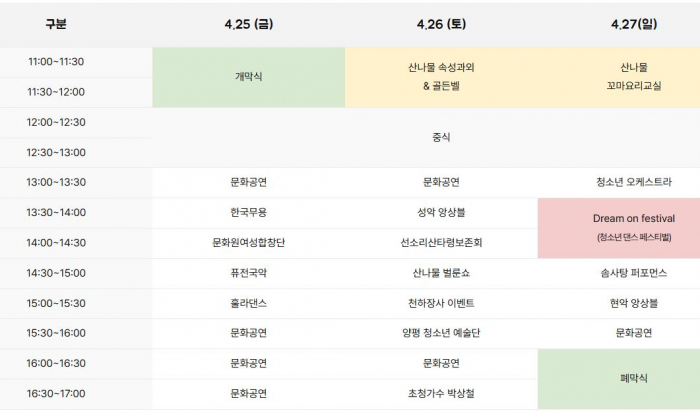Click the 개막식 opening ceremony cell
Screen dimensions: 700x413
pos(248,77)
